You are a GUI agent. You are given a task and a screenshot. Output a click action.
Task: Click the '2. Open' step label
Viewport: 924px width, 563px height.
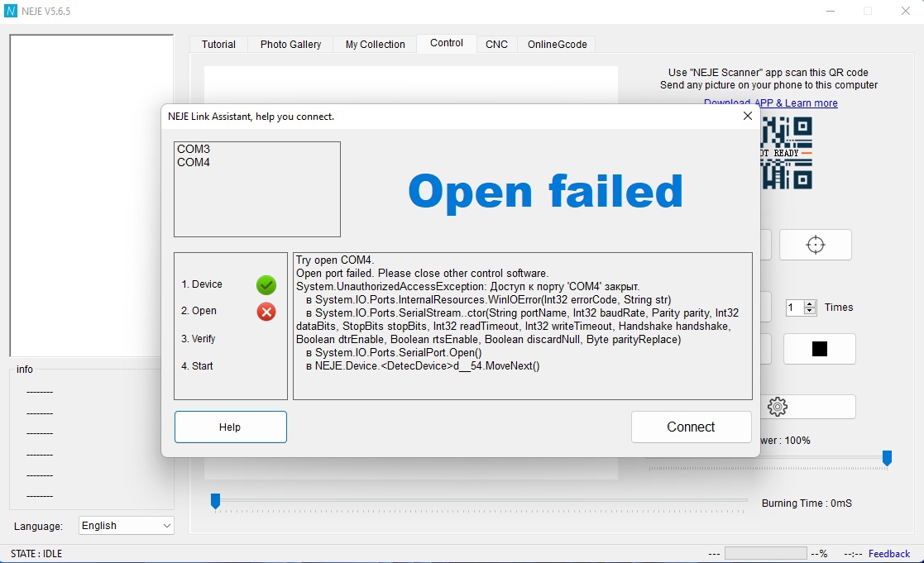point(199,310)
